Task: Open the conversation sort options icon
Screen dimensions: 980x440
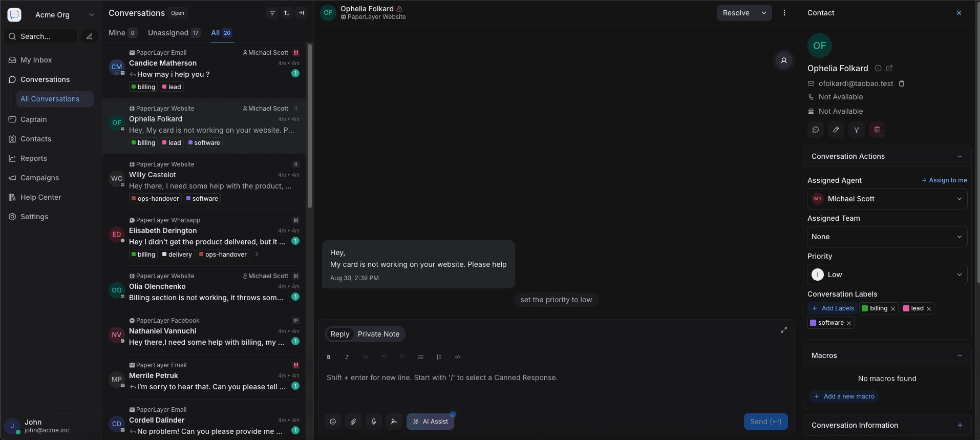Action: 287,13
